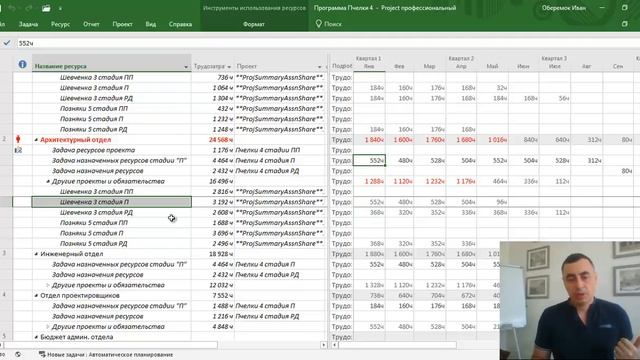Open the Справка tab
The image size is (640, 360).
click(x=180, y=24)
